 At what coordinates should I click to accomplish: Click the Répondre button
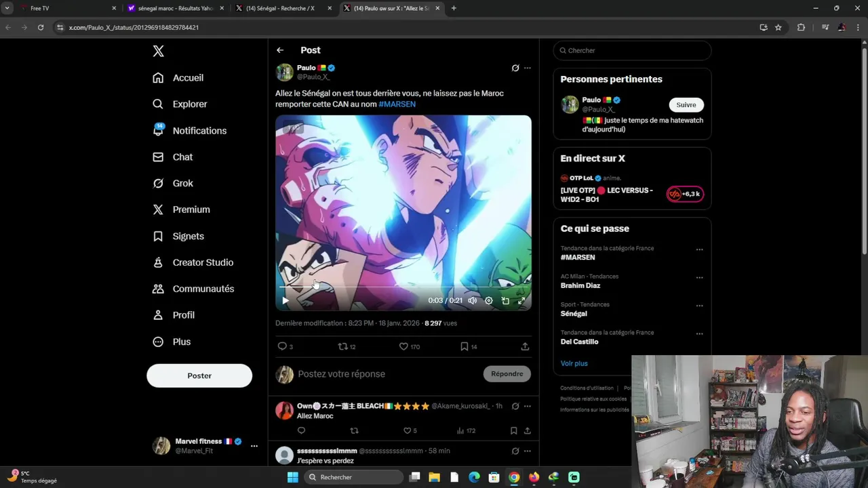(507, 374)
